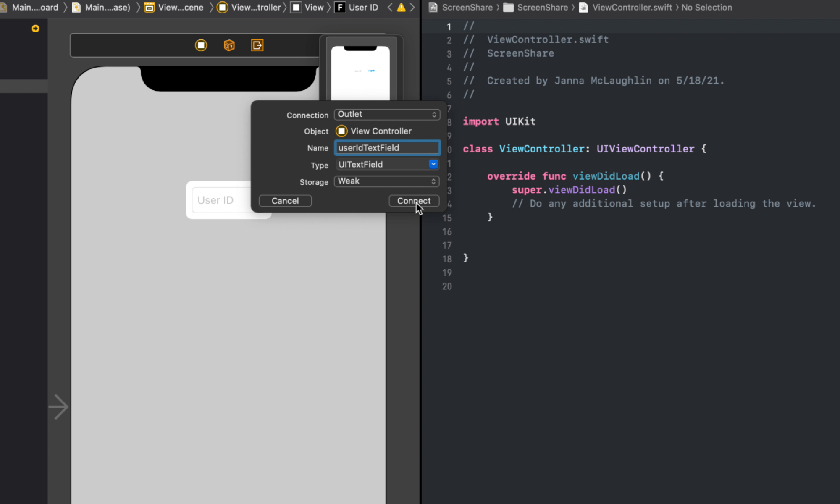The height and width of the screenshot is (504, 840).
Task: Click the scene icon before View...cene breadcrumb
Action: [x=149, y=8]
